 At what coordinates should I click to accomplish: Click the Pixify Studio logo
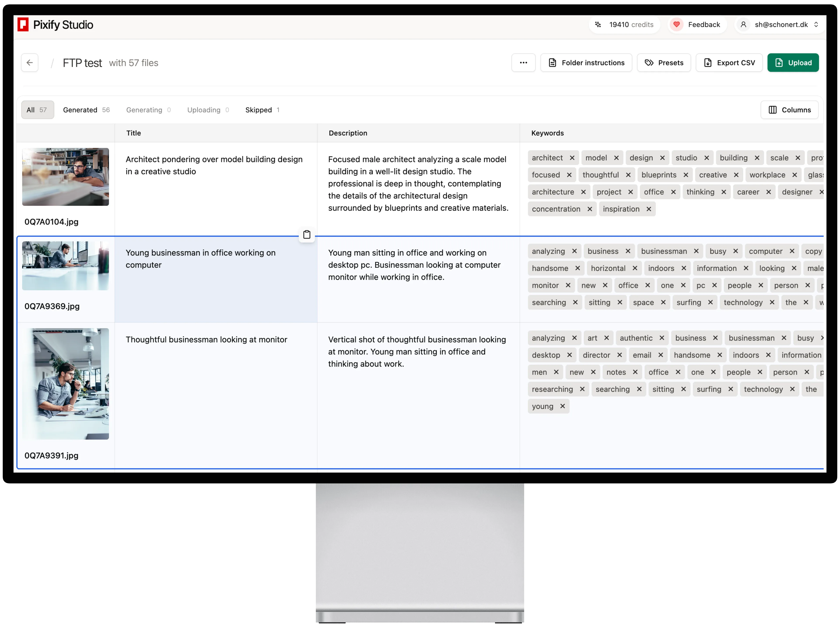click(x=55, y=25)
